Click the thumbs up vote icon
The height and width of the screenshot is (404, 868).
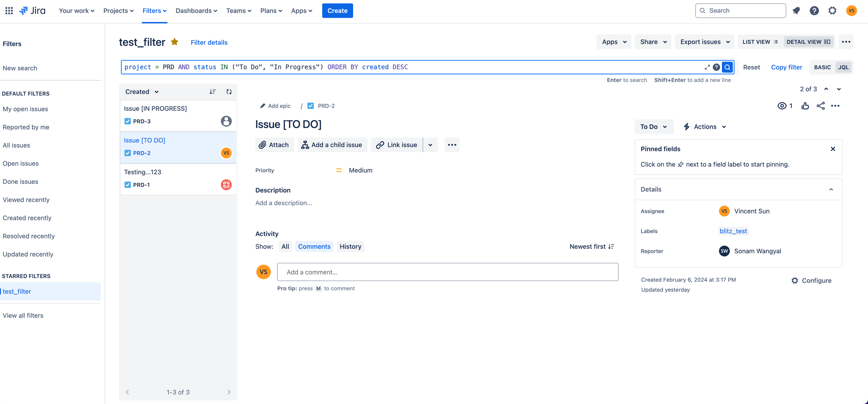pyautogui.click(x=805, y=106)
